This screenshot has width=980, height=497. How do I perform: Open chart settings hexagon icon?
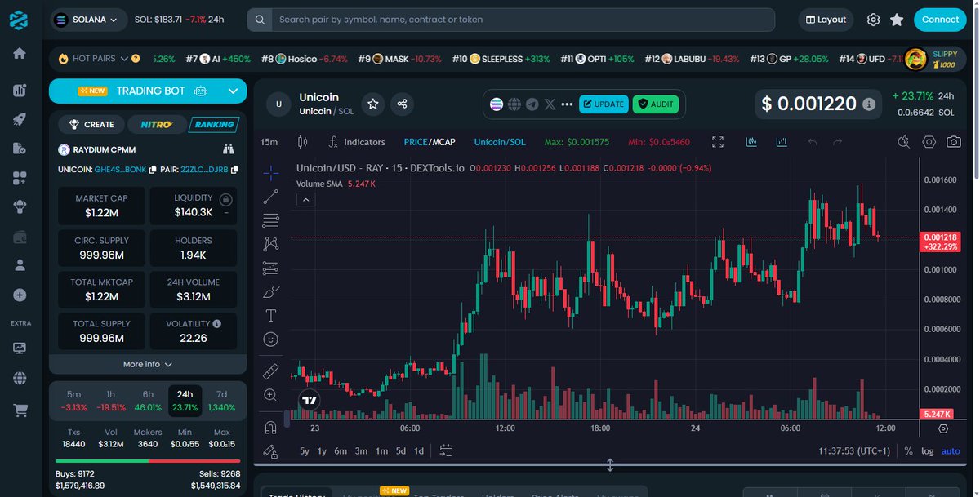pos(929,142)
